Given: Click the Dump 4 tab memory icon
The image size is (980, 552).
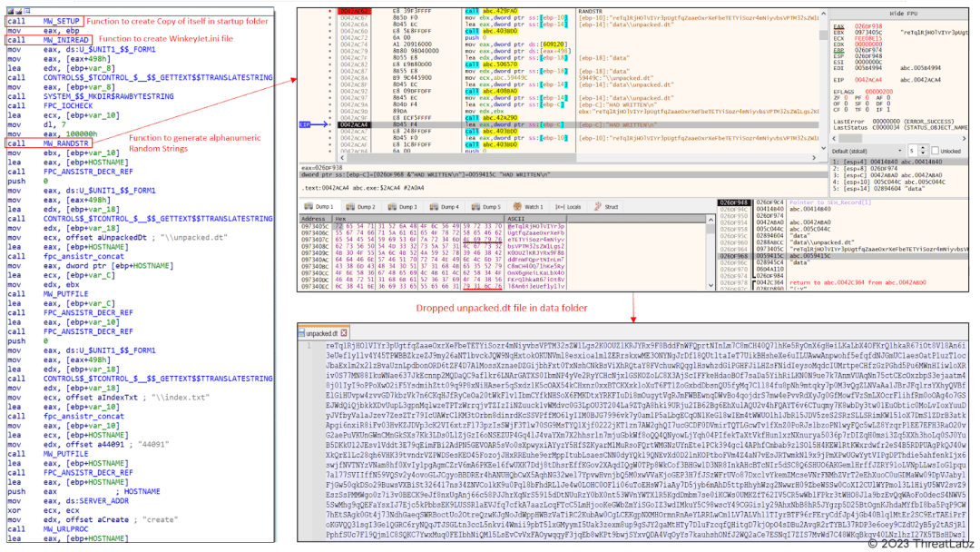Looking at the screenshot, I should [433, 207].
